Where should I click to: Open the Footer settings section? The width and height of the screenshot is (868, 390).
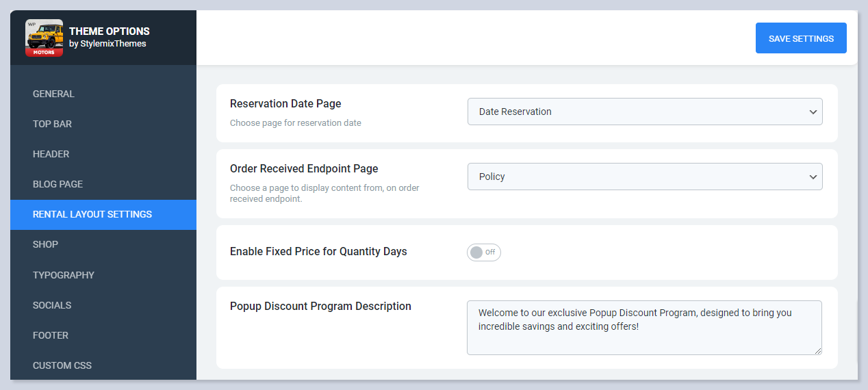tap(51, 335)
